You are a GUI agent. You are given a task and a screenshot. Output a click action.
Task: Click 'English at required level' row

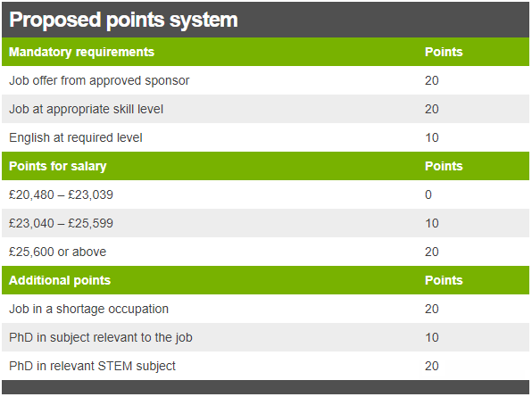click(x=265, y=137)
